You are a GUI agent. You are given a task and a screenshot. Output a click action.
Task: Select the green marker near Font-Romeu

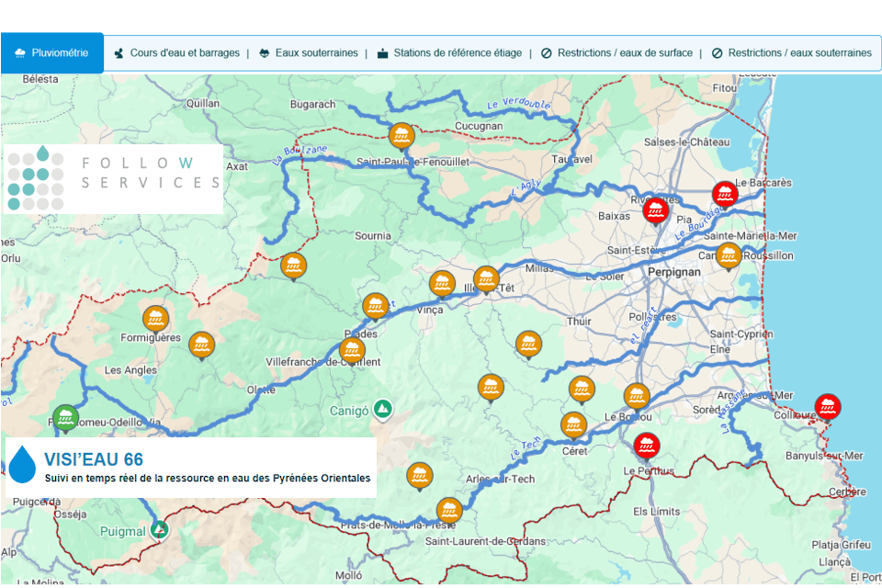click(x=64, y=417)
